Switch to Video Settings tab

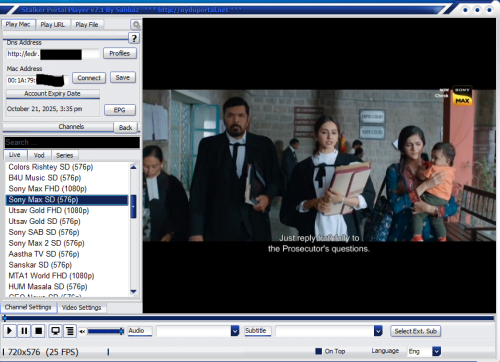point(82,307)
